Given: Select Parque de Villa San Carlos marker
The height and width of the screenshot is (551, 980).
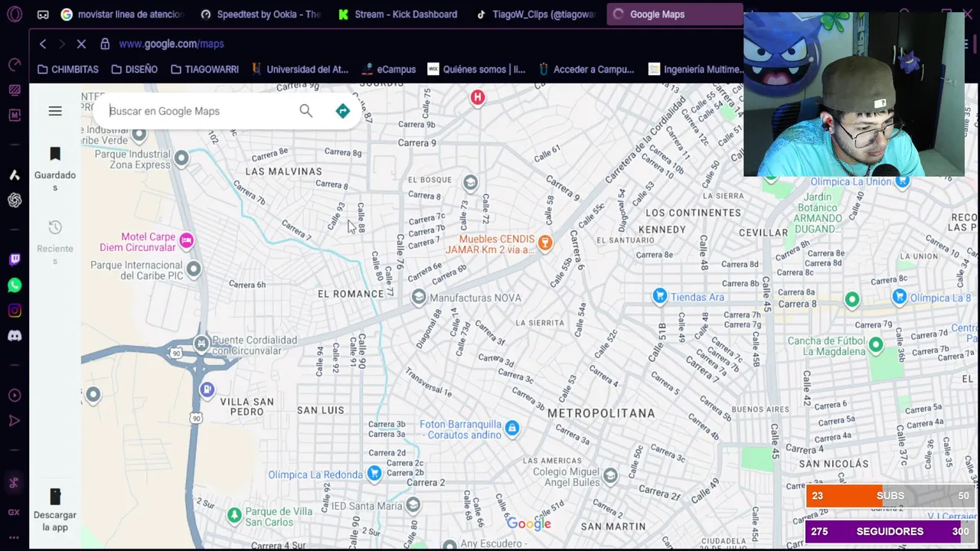Looking at the screenshot, I should pos(234,515).
